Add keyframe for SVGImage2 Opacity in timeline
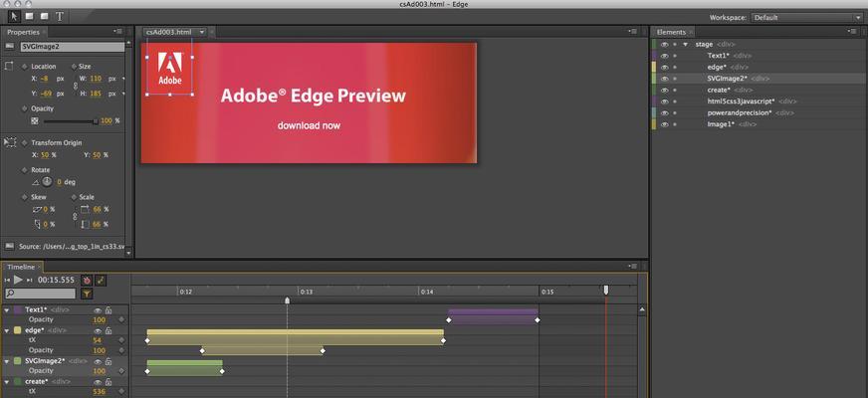This screenshot has height=398, width=868. pos(121,371)
